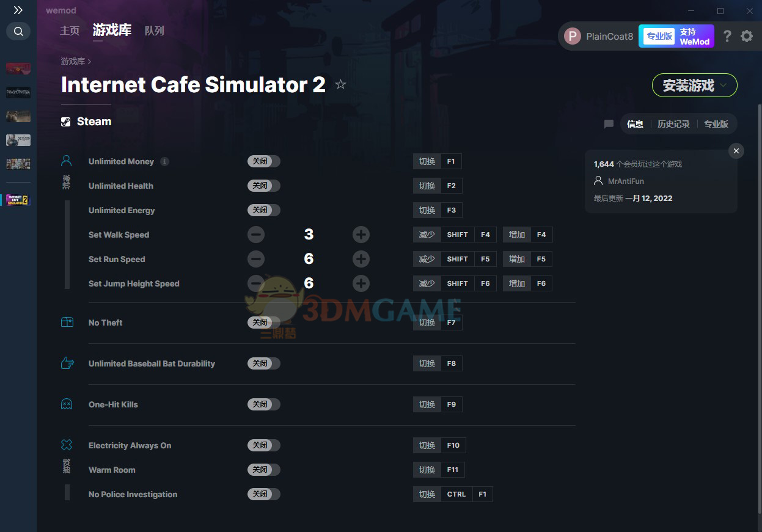
Task: Select the second game thumbnail in sidebar
Action: tap(18, 92)
